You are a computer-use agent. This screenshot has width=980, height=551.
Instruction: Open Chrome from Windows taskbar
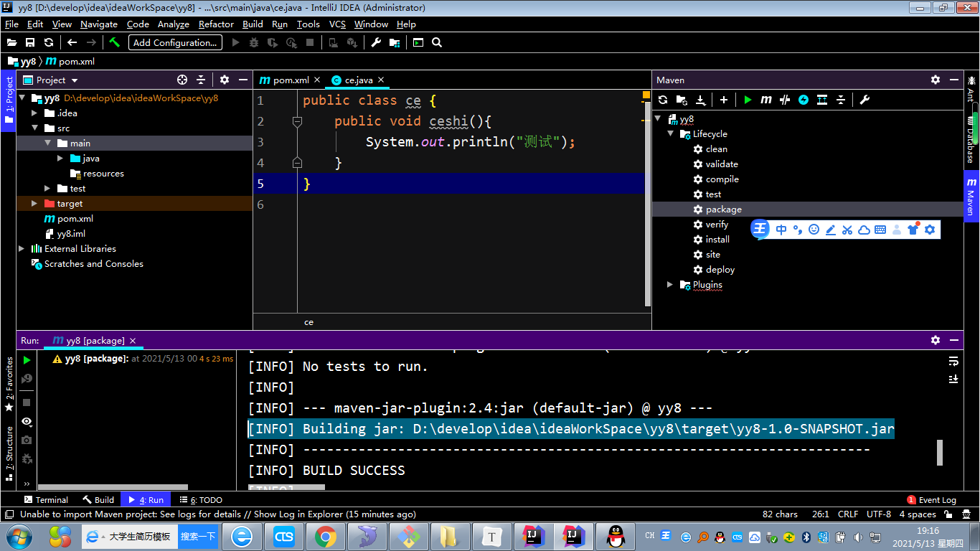tap(325, 536)
